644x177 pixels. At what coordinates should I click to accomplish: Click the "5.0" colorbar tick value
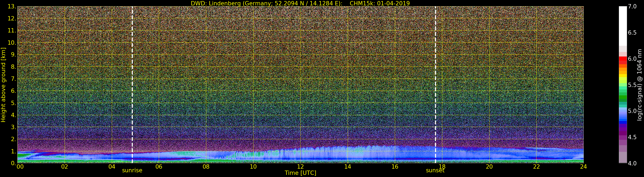[x=632, y=111]
